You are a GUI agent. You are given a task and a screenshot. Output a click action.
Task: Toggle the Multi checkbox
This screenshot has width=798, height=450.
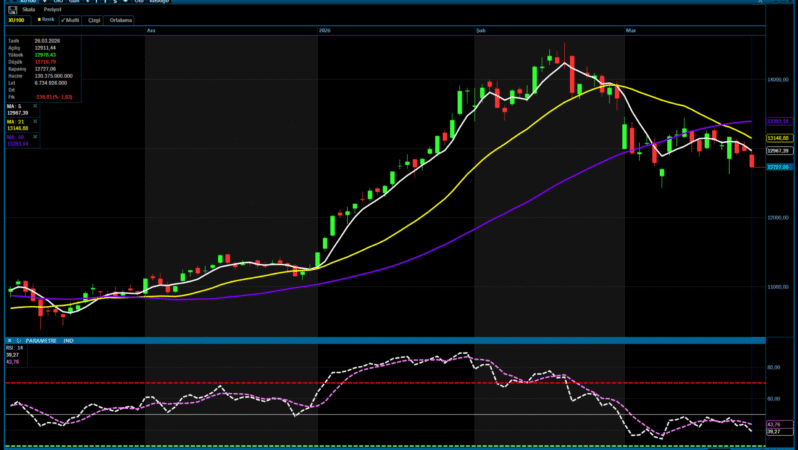coord(72,19)
